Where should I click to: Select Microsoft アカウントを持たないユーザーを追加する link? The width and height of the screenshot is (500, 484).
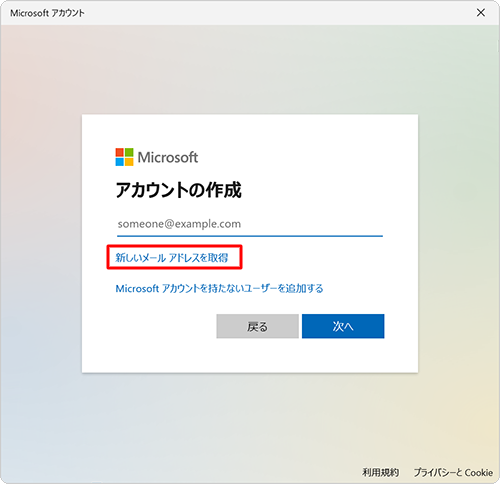(219, 288)
